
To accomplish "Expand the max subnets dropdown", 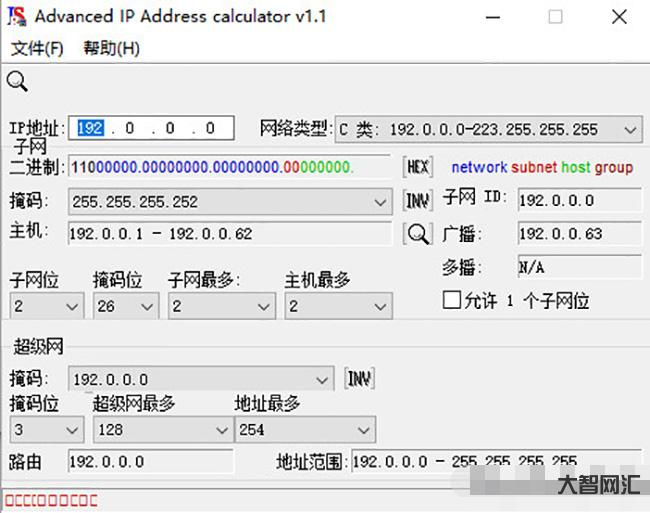I will 264,306.
